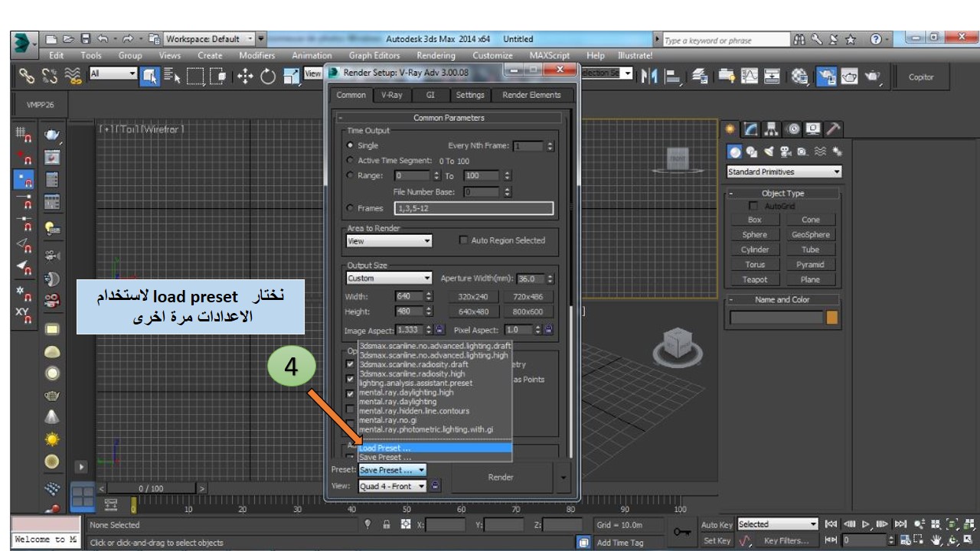
Task: Click the orange object color swatch
Action: 832,318
